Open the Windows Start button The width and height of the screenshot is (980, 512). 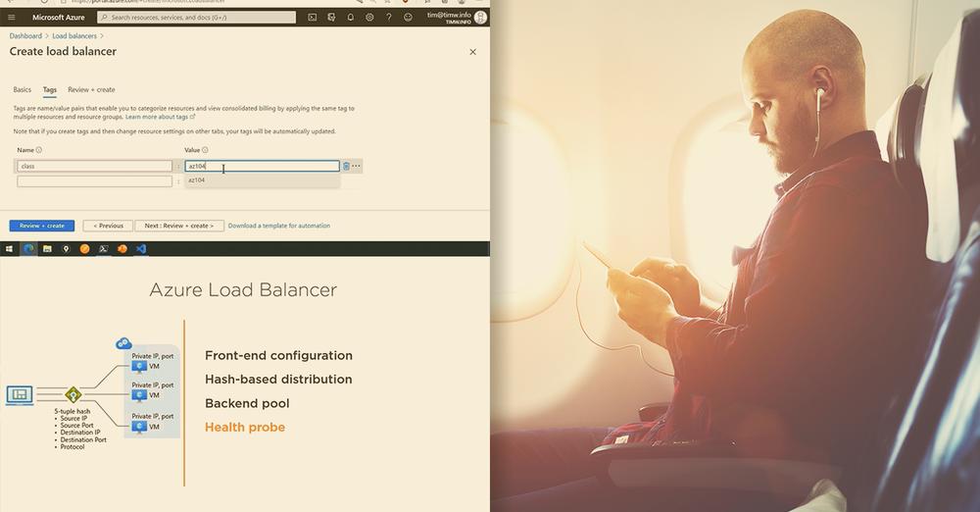click(x=10, y=249)
